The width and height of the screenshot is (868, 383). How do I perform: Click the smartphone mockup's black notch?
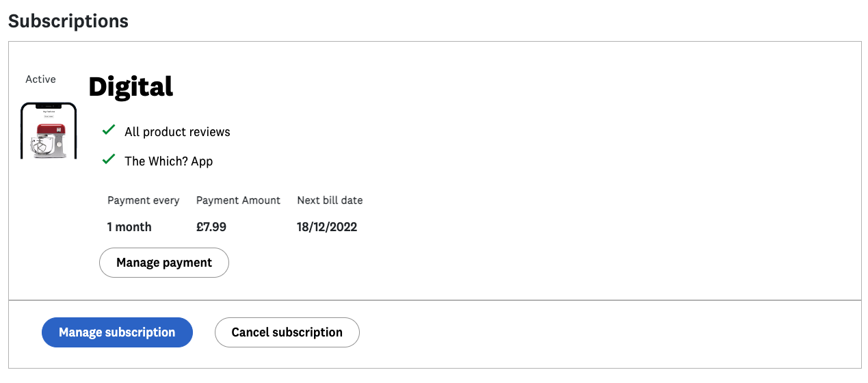[x=48, y=106]
